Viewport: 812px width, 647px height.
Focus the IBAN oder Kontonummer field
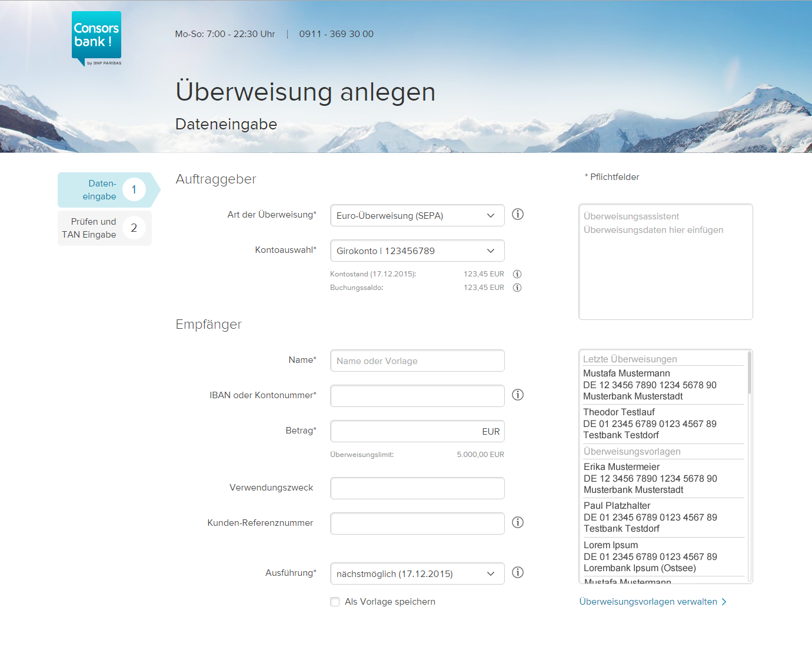click(417, 396)
